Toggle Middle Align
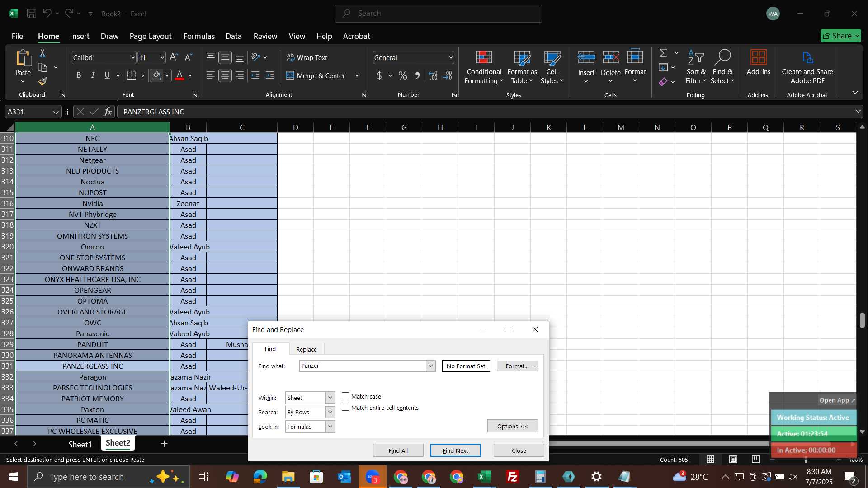Screen dimensions: 868x488 tap(225, 57)
